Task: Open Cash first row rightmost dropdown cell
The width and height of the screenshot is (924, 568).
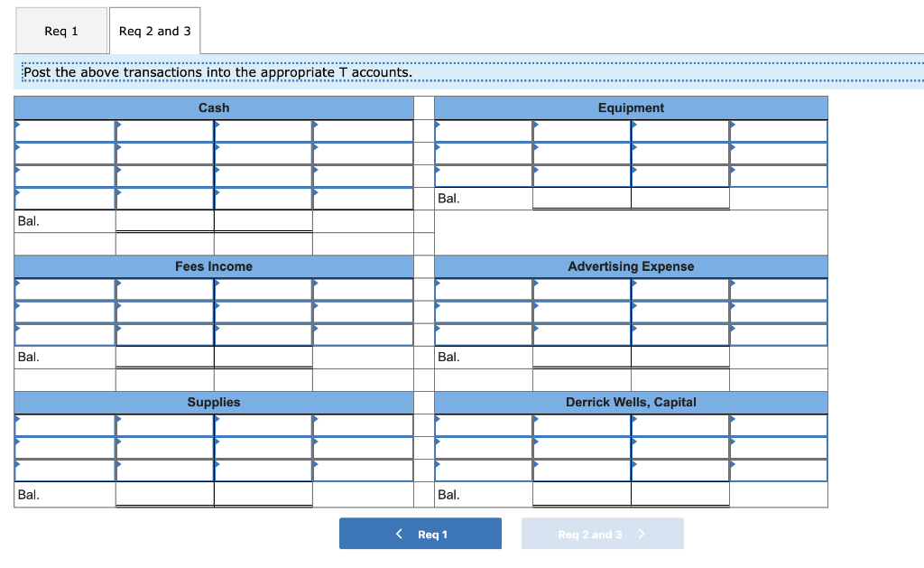Action: pos(363,131)
